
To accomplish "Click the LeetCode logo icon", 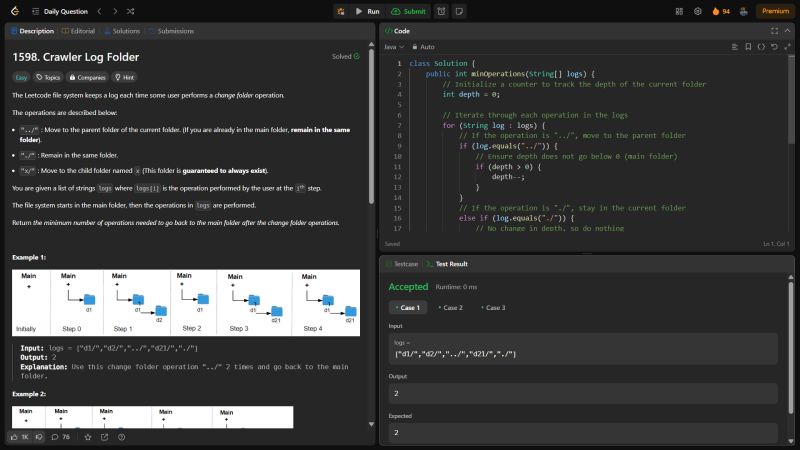I will click(12, 11).
